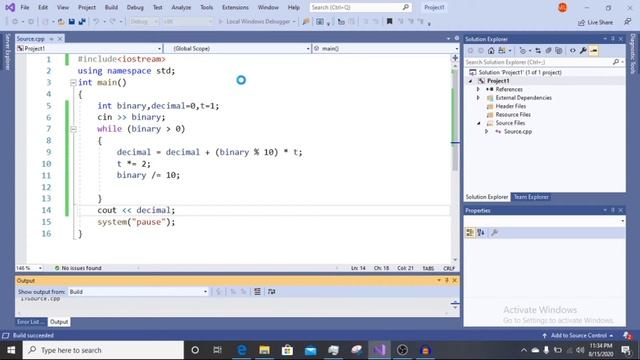Expand the References node
The width and height of the screenshot is (640, 360).
pyautogui.click(x=478, y=89)
